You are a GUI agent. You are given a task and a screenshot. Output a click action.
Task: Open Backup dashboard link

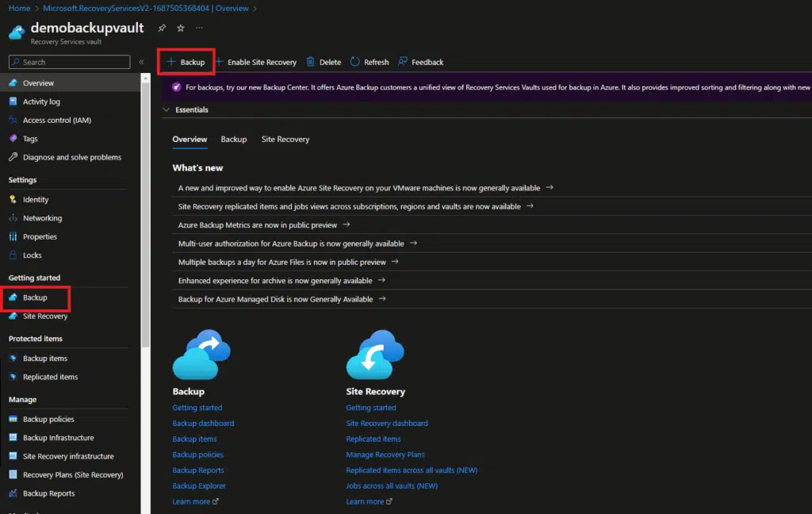203,424
